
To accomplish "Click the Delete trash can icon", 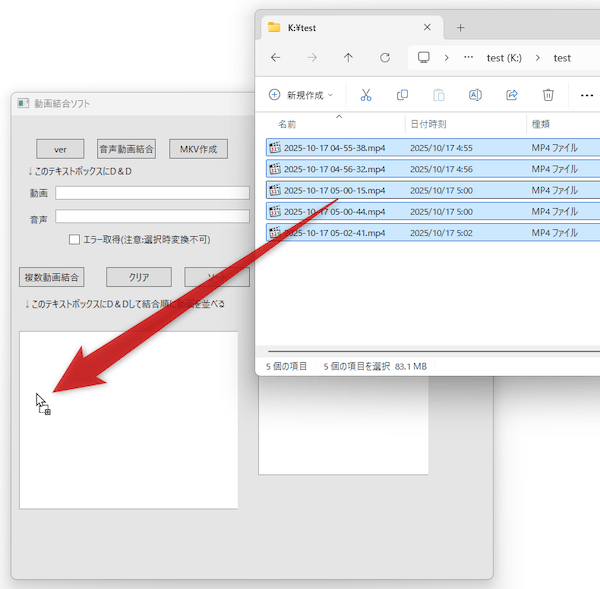I will 548,95.
